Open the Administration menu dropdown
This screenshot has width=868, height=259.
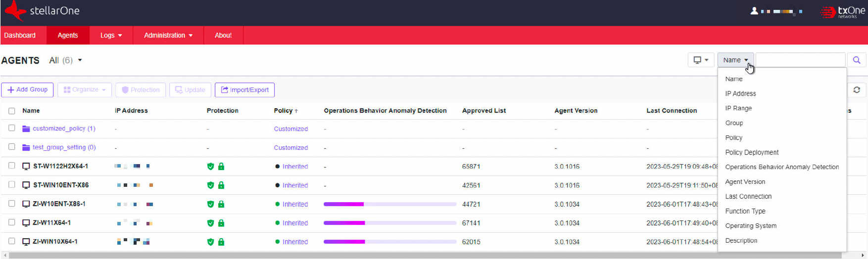point(168,36)
